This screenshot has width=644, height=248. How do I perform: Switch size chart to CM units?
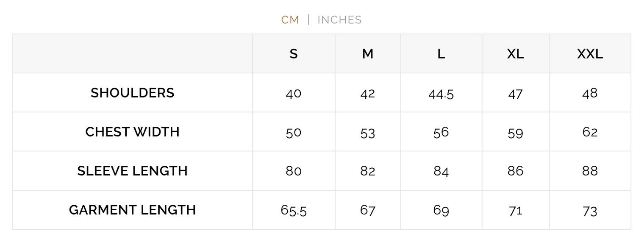pyautogui.click(x=290, y=20)
